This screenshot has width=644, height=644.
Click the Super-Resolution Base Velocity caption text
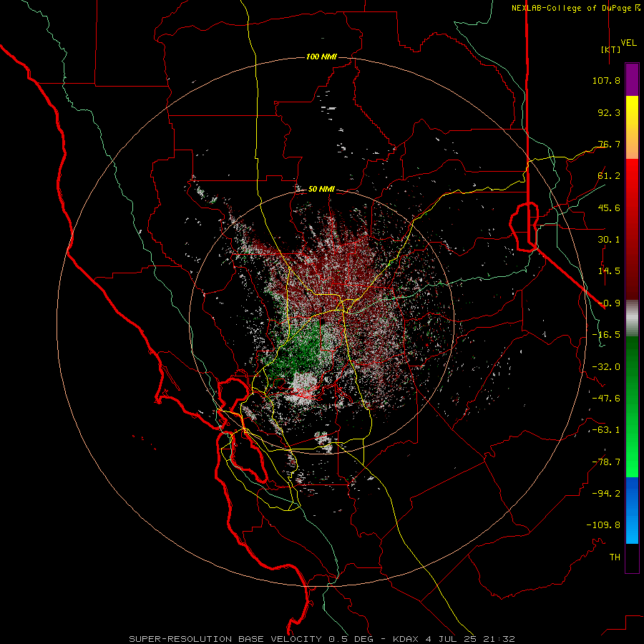321,639
